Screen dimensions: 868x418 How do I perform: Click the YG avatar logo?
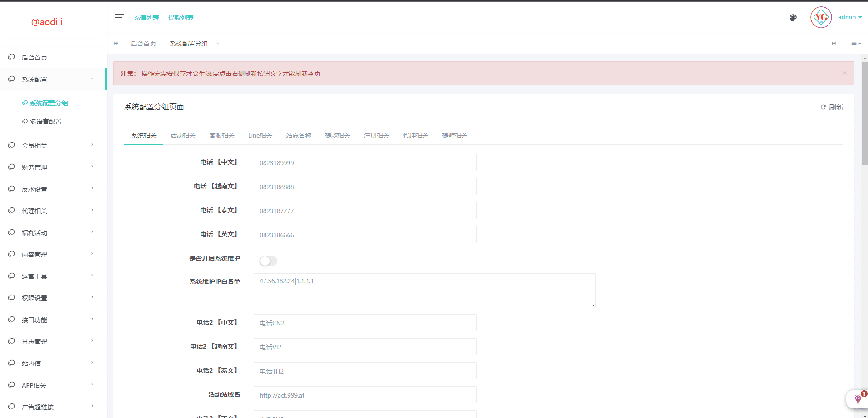pos(821,18)
